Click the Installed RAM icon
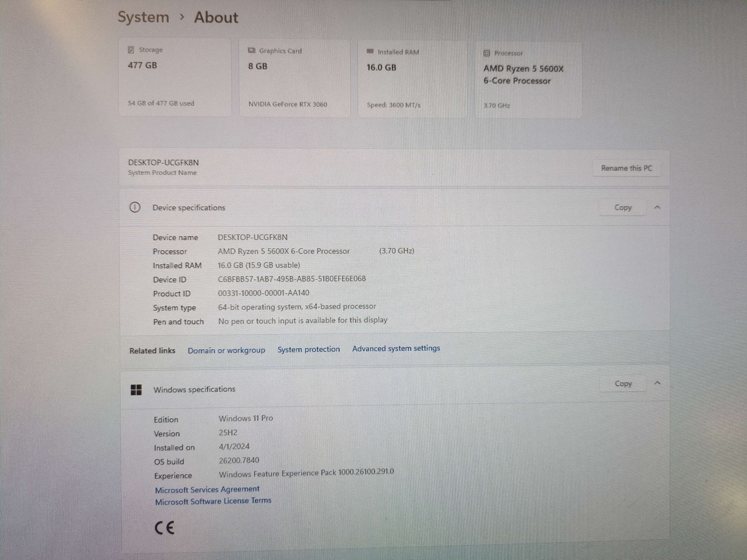This screenshot has width=747, height=560. pyautogui.click(x=370, y=51)
